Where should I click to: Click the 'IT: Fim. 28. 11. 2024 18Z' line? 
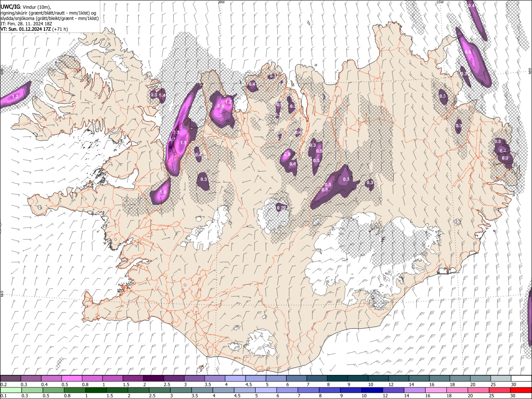point(26,24)
